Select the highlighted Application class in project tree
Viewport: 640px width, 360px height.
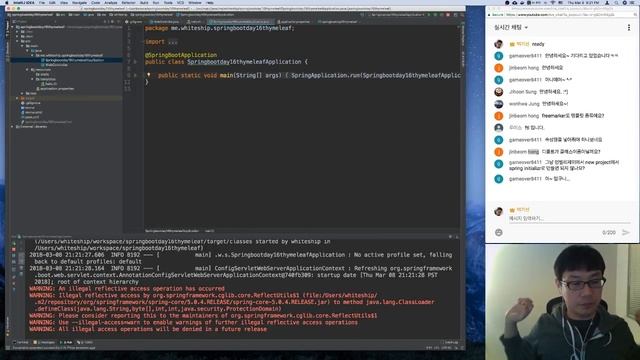pyautogui.click(x=74, y=60)
